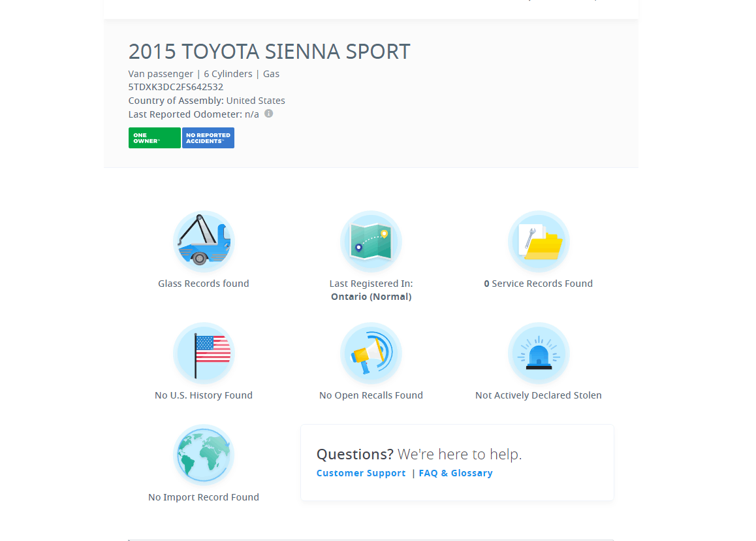Click the map icon for last registration
Screen dimensions: 756x541
point(371,241)
